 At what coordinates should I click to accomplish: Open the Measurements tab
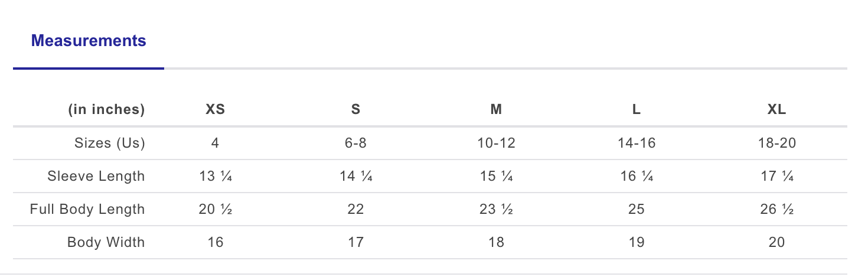point(89,41)
